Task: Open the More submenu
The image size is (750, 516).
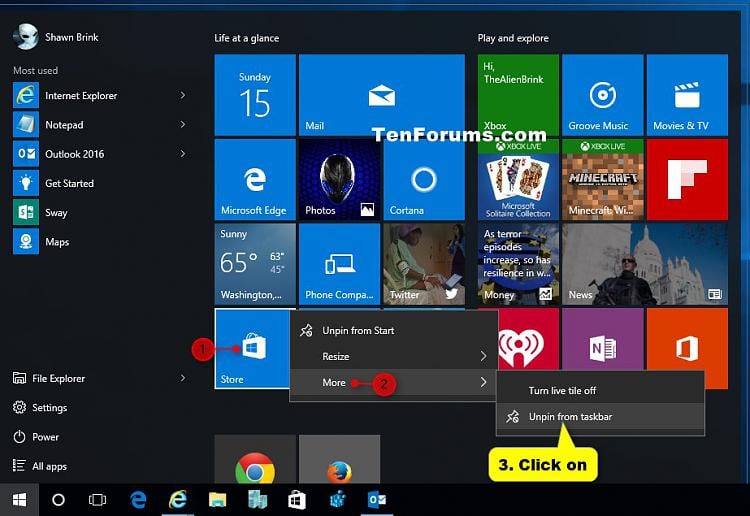Action: point(394,383)
